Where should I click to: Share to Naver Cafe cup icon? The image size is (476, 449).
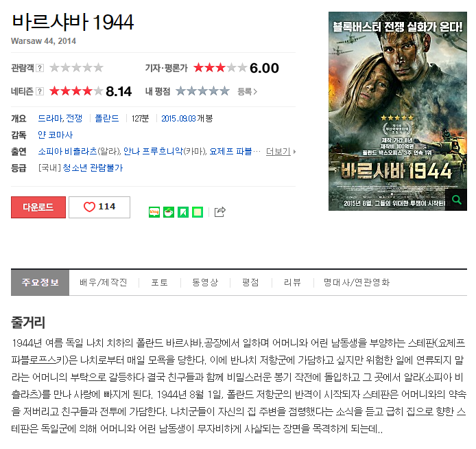(169, 212)
